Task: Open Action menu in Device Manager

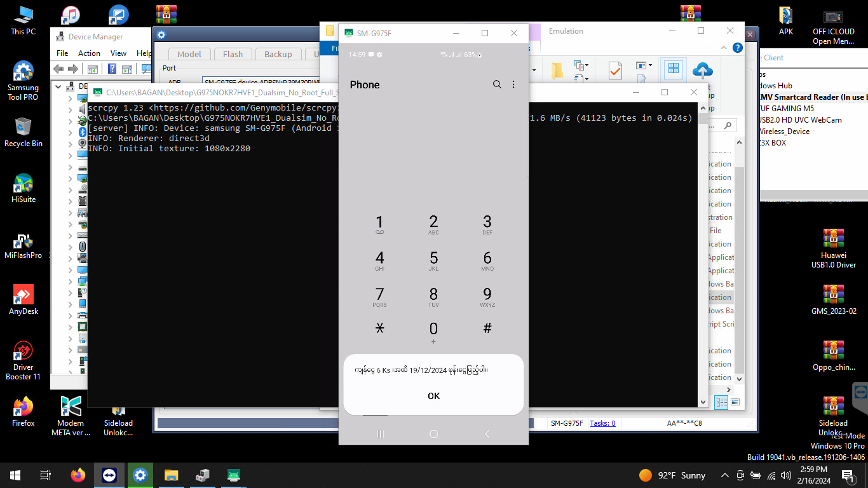Action: [89, 53]
